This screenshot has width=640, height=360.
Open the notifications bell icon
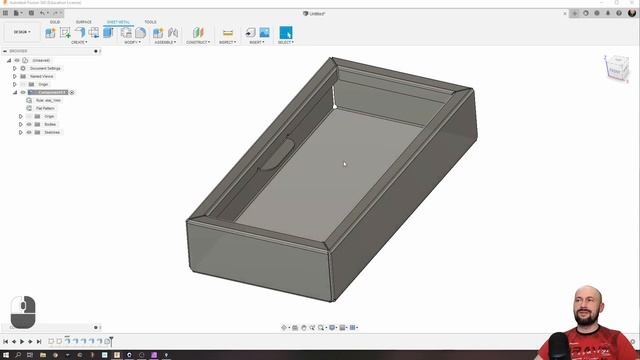[608, 13]
